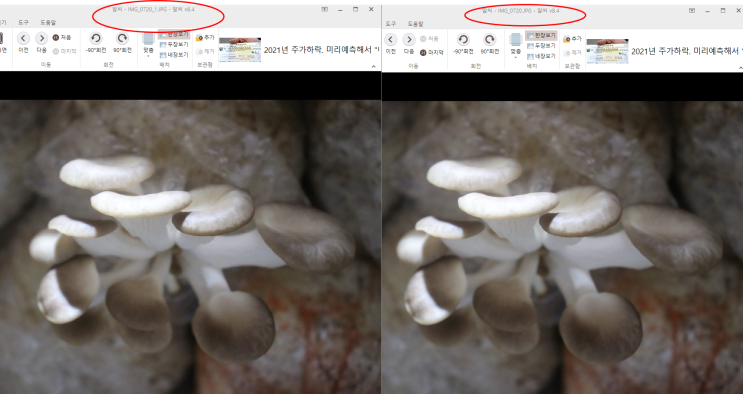
Task: Select single-page view (한장보기) in right window
Action: pyautogui.click(x=541, y=36)
